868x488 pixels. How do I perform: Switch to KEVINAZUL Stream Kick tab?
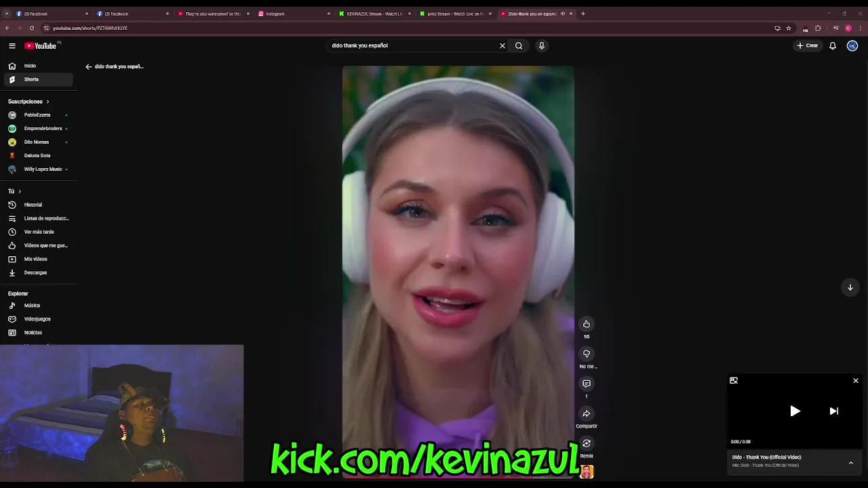click(375, 14)
